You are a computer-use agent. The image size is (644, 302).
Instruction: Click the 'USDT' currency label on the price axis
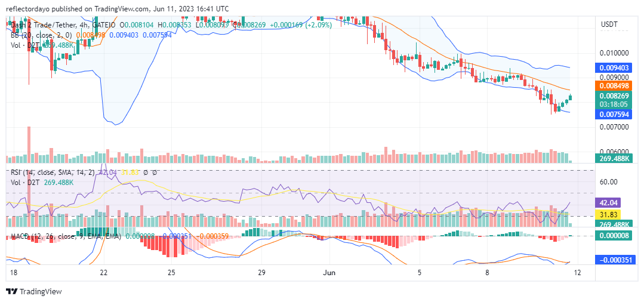609,24
